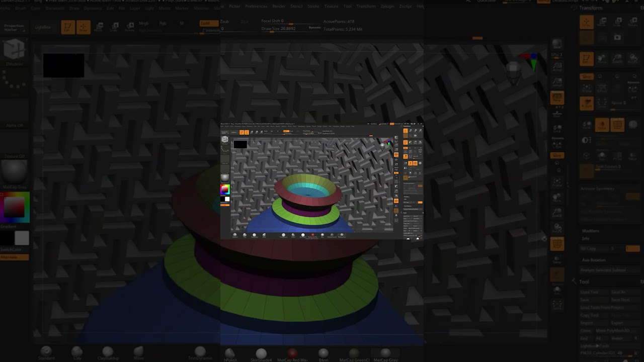Select the Rotate gizmo in top toolbar

(129, 27)
